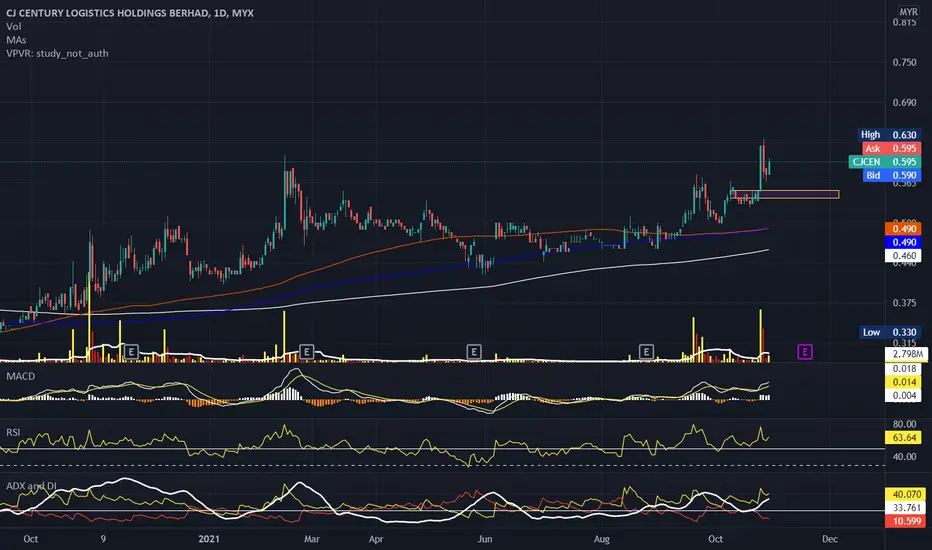Click the Apr label on the time axis
This screenshot has width=932, height=550.
pyautogui.click(x=376, y=539)
